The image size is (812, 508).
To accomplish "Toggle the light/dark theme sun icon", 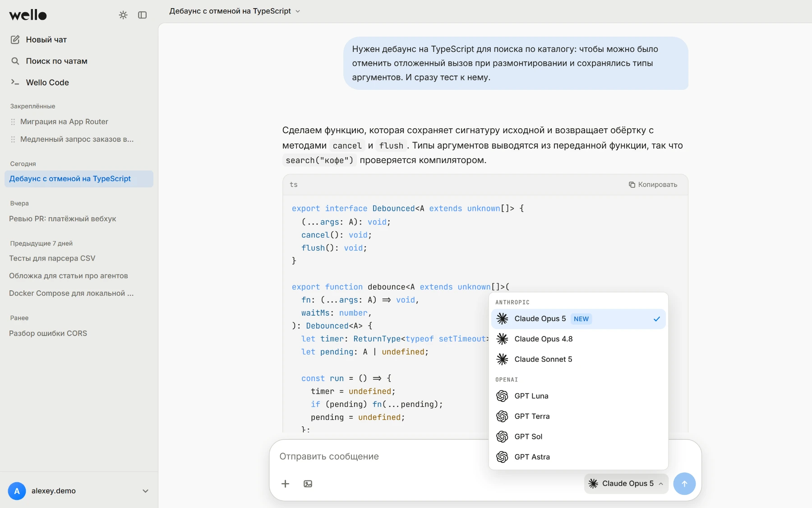I will [x=123, y=15].
